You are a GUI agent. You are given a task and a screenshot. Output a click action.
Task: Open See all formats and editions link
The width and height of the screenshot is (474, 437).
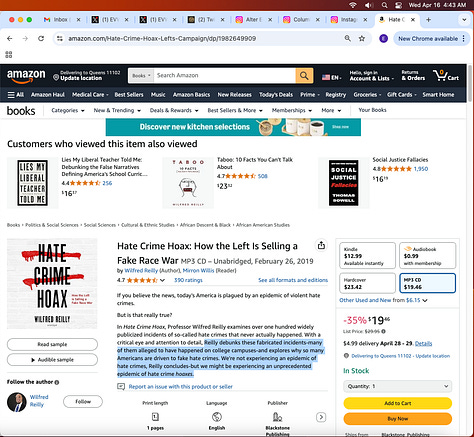click(x=293, y=280)
